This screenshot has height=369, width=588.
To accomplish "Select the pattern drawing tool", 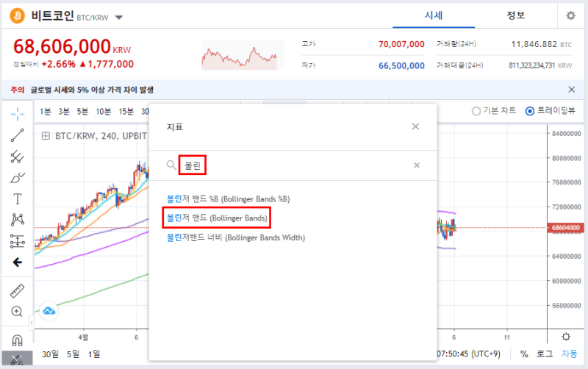I will coord(17,220).
